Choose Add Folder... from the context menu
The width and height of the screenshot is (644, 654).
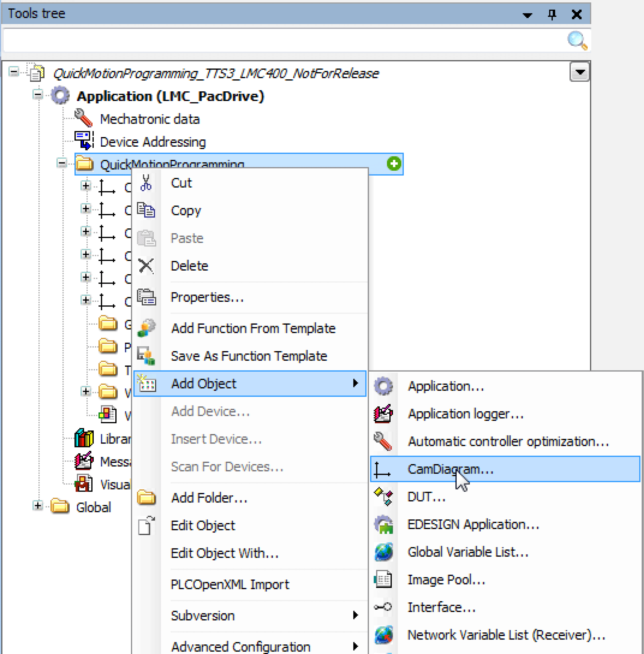coord(250,498)
